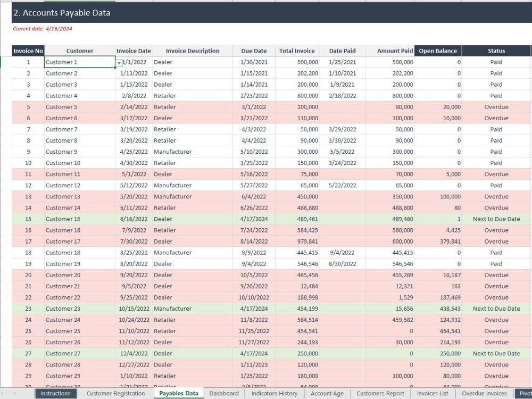The width and height of the screenshot is (532, 399).
Task: Select the 979,841 total invoice cell
Action: pyautogui.click(x=297, y=241)
